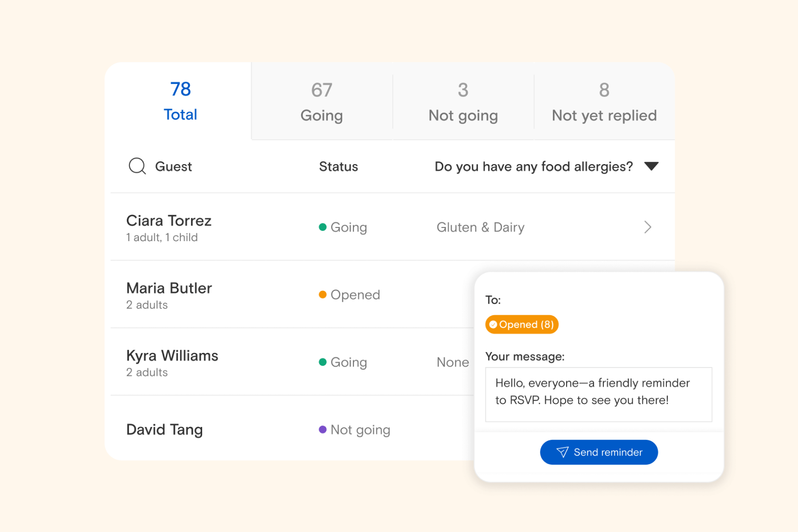The height and width of the screenshot is (532, 798).
Task: Expand Ciara Torrez row with chevron
Action: click(x=648, y=227)
